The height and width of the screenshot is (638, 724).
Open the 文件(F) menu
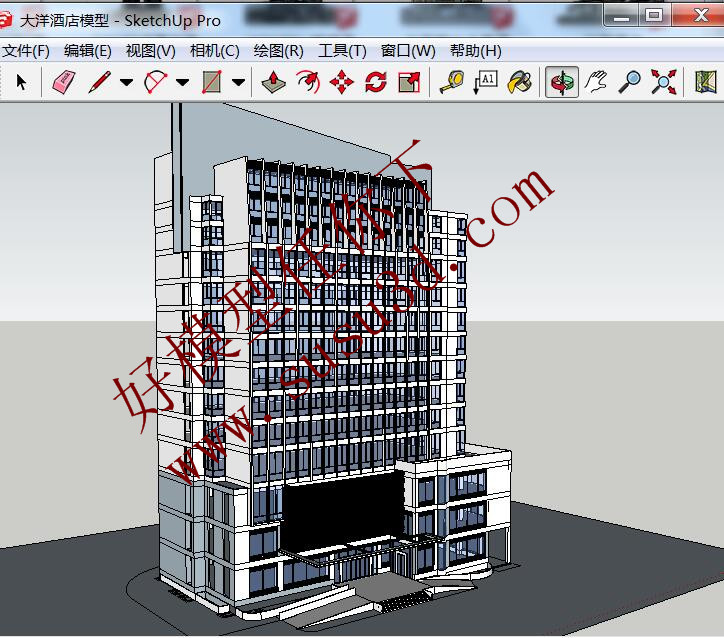pyautogui.click(x=26, y=51)
